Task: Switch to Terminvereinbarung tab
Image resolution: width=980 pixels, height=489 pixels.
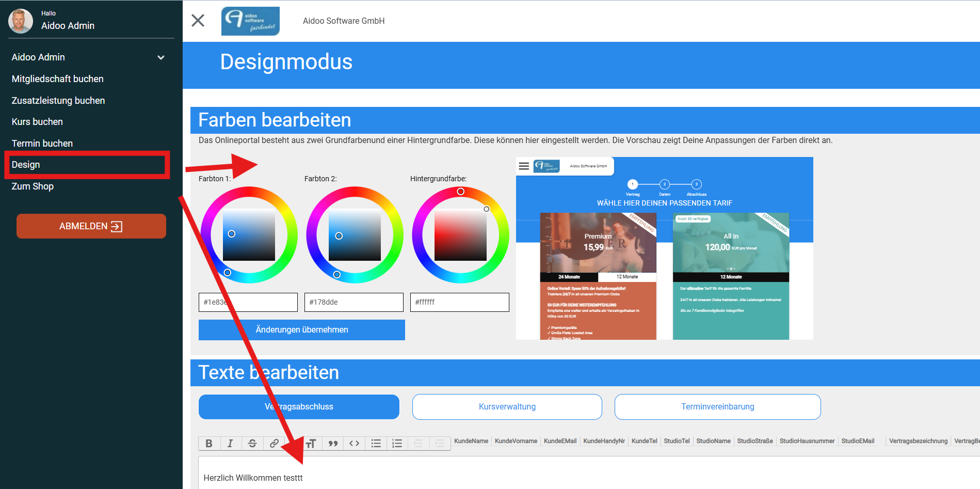Action: (718, 407)
